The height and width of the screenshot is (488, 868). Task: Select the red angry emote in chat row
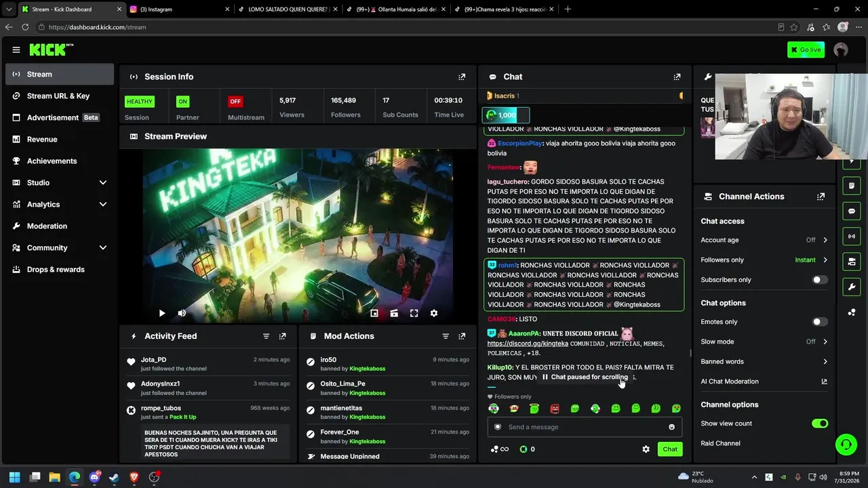click(555, 409)
